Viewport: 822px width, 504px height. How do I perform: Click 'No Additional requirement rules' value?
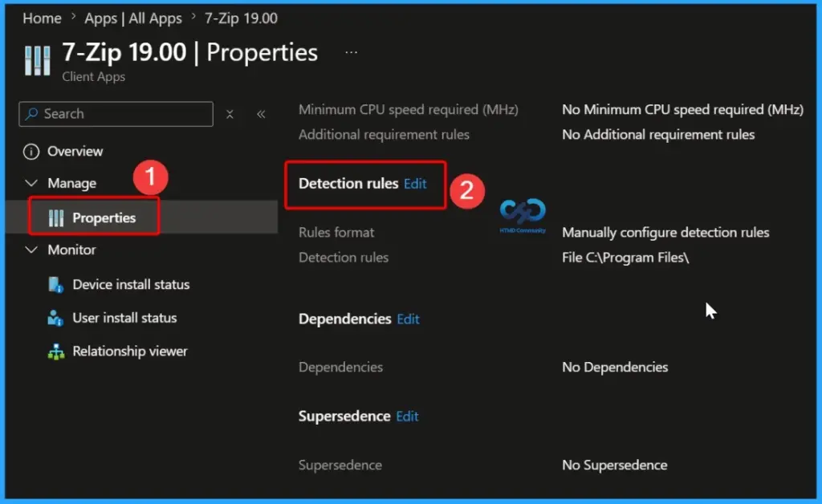pyautogui.click(x=658, y=135)
